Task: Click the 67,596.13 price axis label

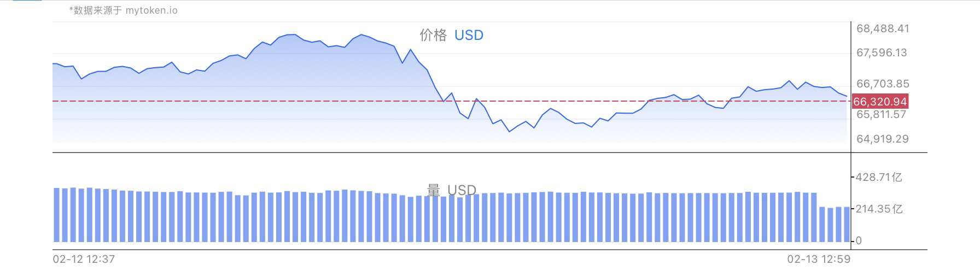Action: (x=882, y=53)
